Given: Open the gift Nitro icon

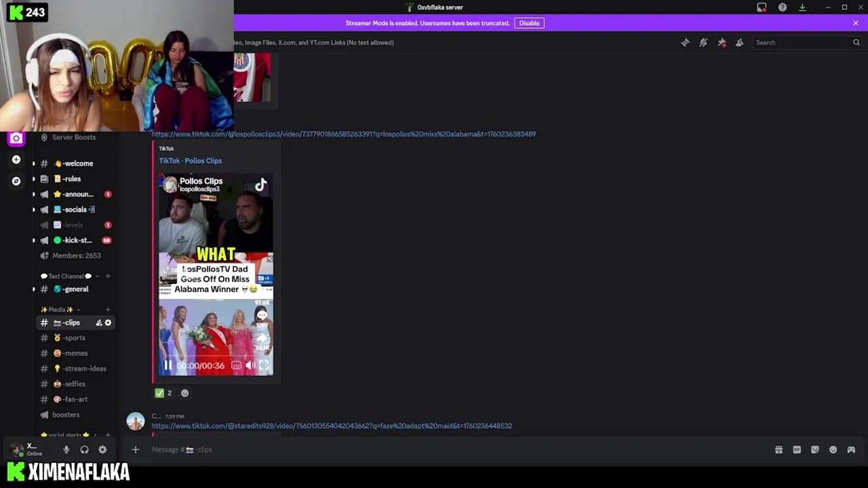Looking at the screenshot, I should click(778, 449).
